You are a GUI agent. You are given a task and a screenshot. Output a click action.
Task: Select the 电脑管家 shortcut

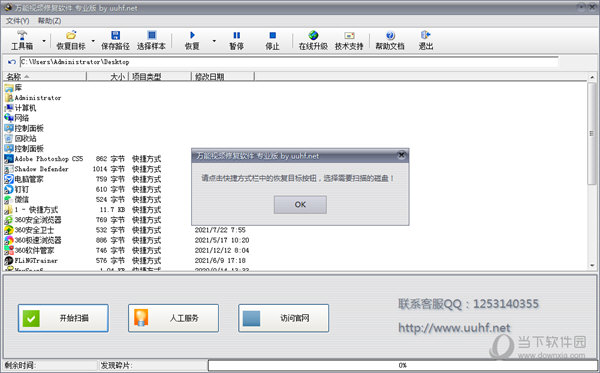(x=24, y=179)
